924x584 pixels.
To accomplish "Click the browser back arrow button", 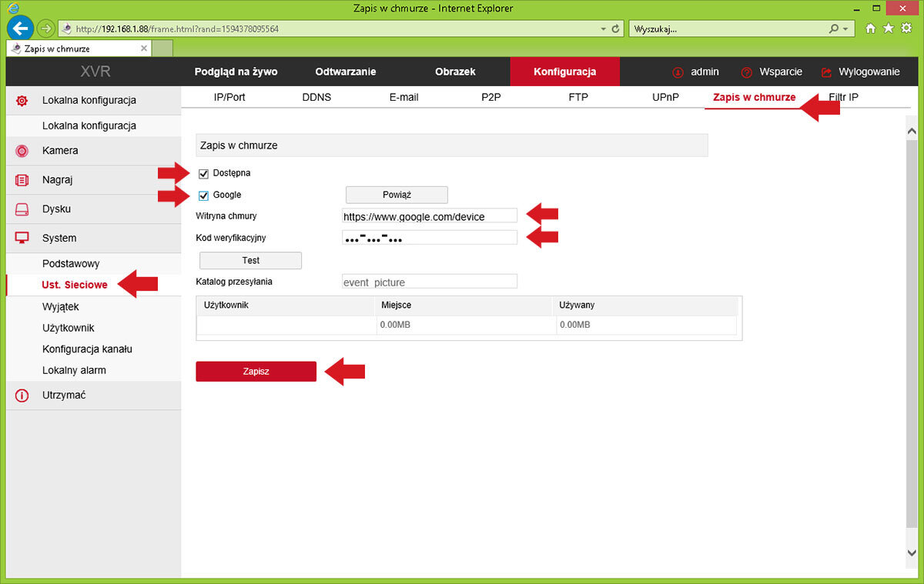I will coord(19,28).
